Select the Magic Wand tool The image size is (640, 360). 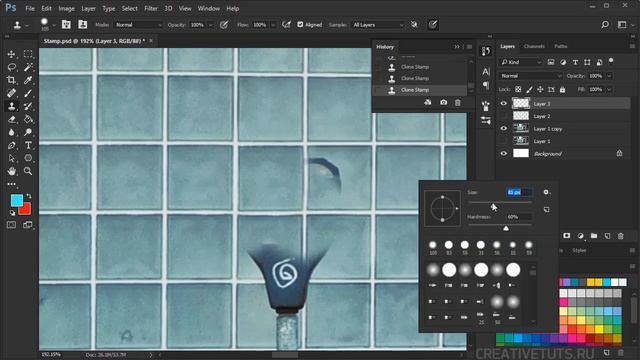28,67
